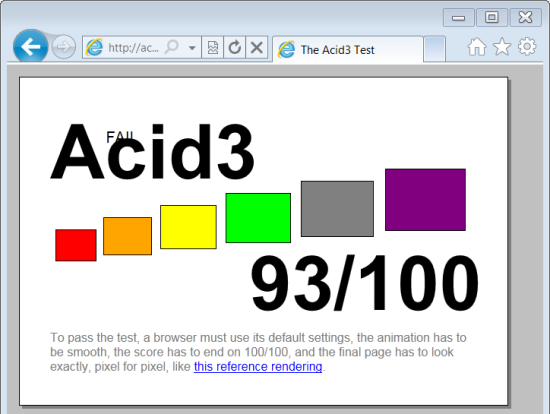Click the blue Back arrow button
This screenshot has width=550, height=414.
point(31,46)
